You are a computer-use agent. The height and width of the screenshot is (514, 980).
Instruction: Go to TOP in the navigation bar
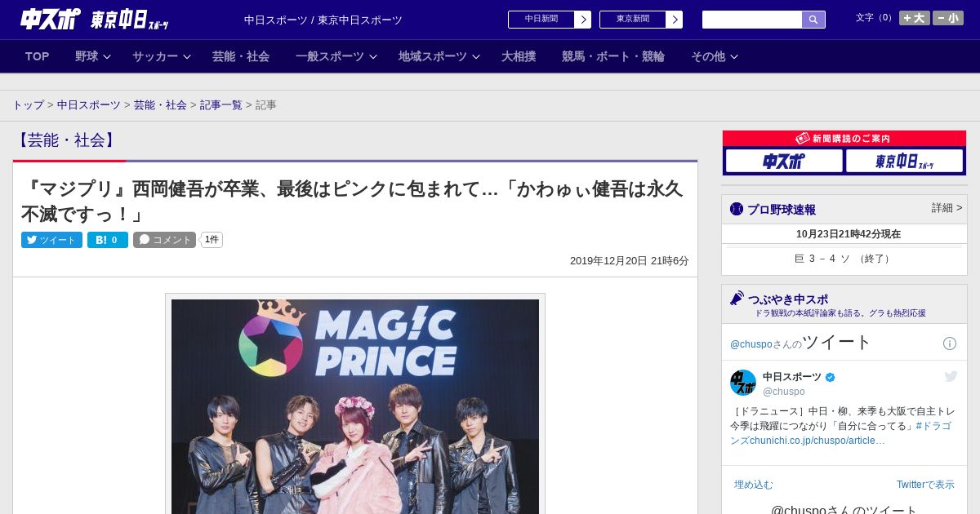tap(38, 56)
